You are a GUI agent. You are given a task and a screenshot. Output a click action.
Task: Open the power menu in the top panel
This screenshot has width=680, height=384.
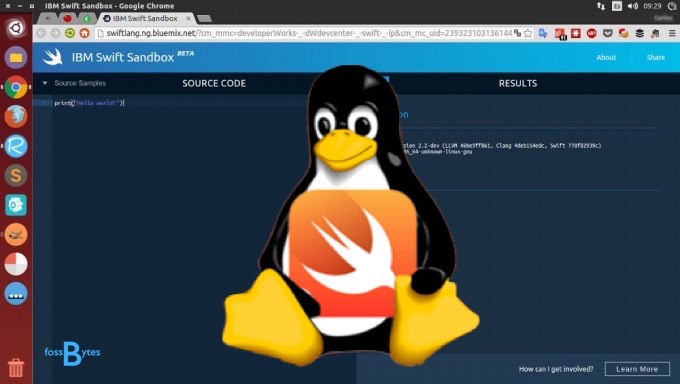(672, 6)
